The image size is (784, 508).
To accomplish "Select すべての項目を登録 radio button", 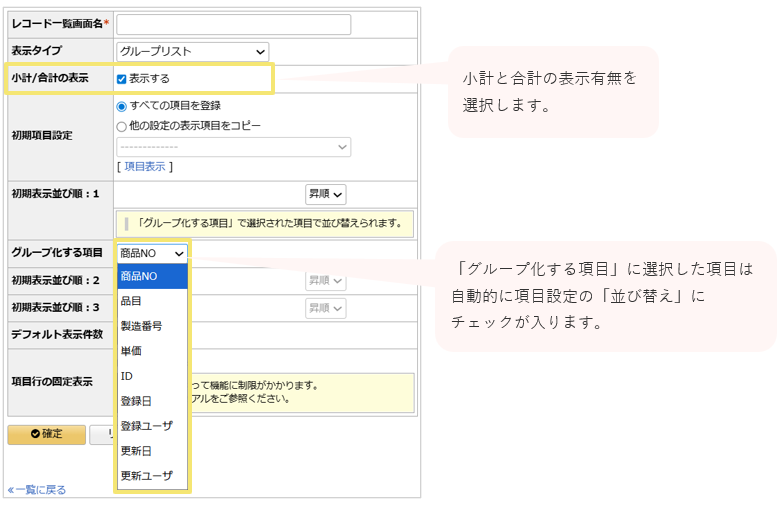I will coord(121,106).
